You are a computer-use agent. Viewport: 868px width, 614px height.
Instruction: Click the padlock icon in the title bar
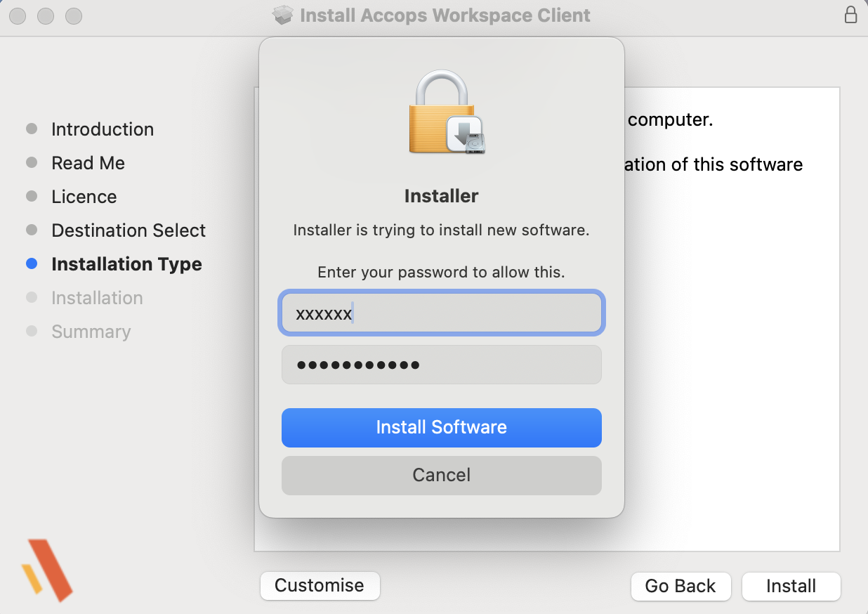click(x=850, y=15)
